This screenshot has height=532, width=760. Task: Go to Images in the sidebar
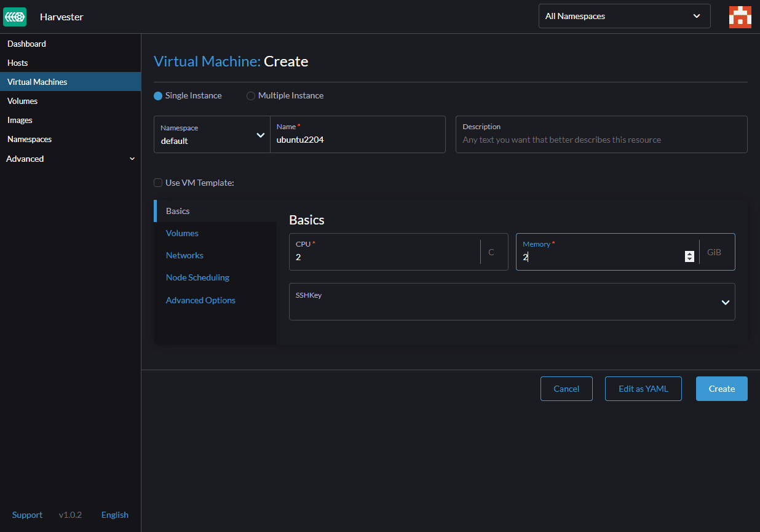(20, 120)
